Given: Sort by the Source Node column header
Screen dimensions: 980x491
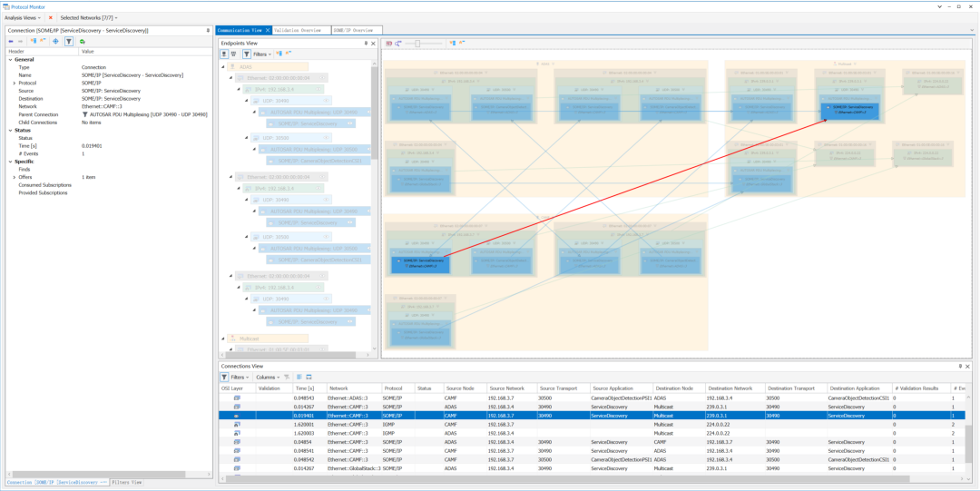Looking at the screenshot, I should (465, 388).
